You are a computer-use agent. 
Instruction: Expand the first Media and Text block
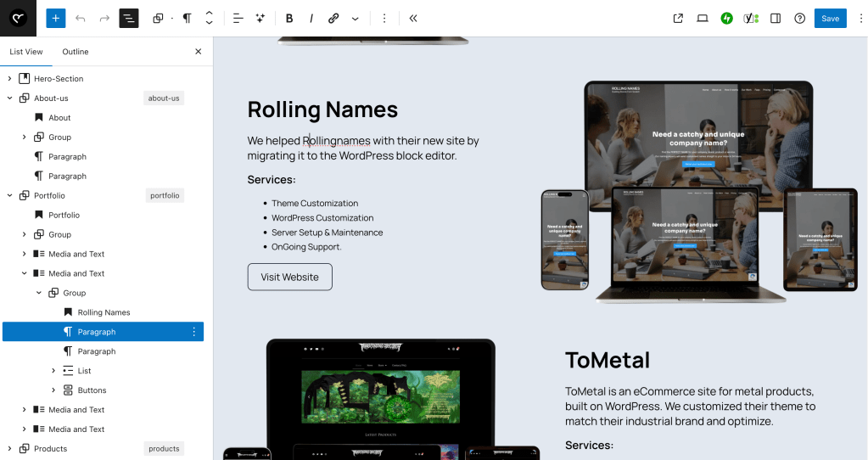tap(24, 254)
